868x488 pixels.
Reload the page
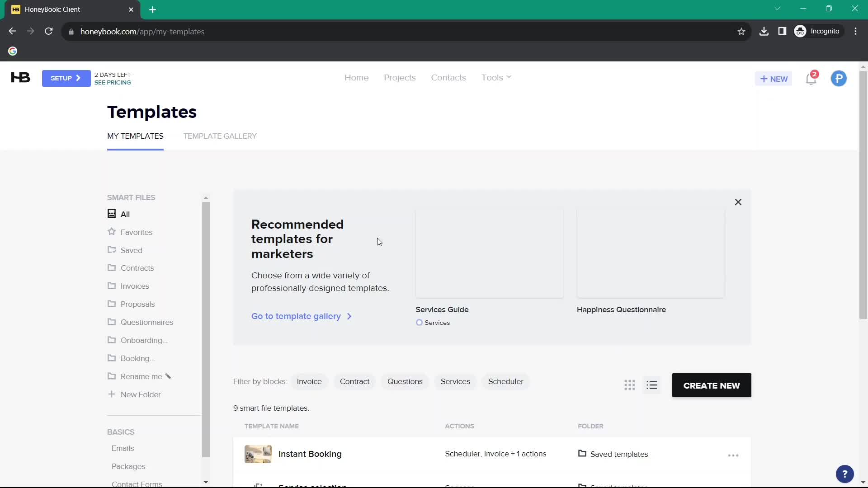point(49,32)
